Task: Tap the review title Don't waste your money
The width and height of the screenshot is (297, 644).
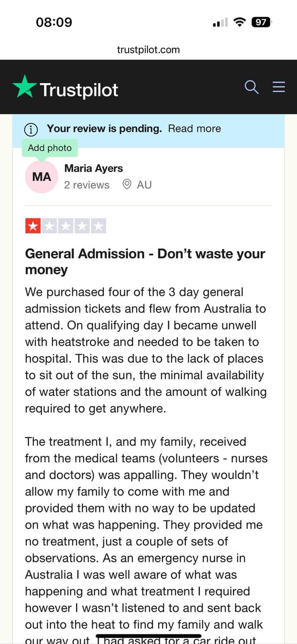Action: click(x=145, y=261)
